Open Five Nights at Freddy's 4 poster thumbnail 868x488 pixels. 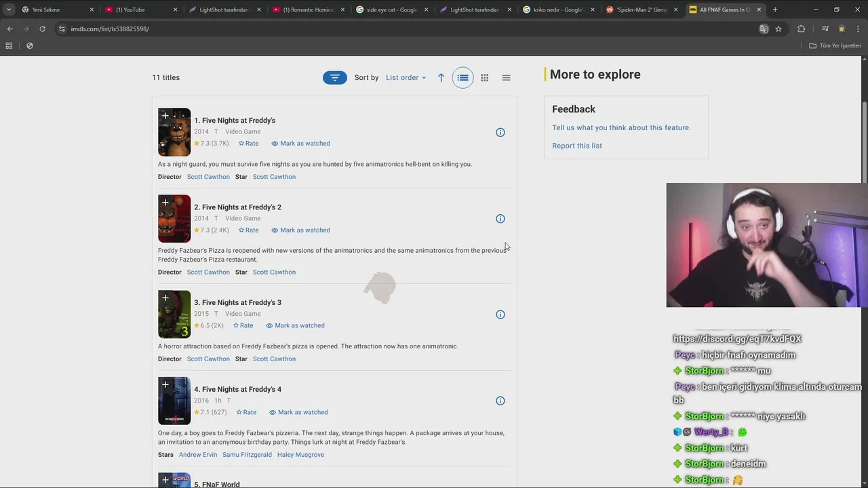pyautogui.click(x=174, y=401)
